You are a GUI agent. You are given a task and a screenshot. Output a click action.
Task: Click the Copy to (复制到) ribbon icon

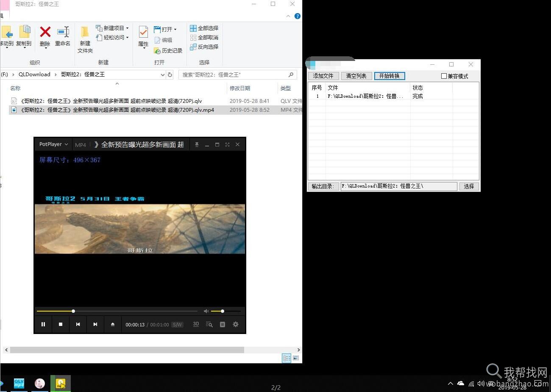24,36
